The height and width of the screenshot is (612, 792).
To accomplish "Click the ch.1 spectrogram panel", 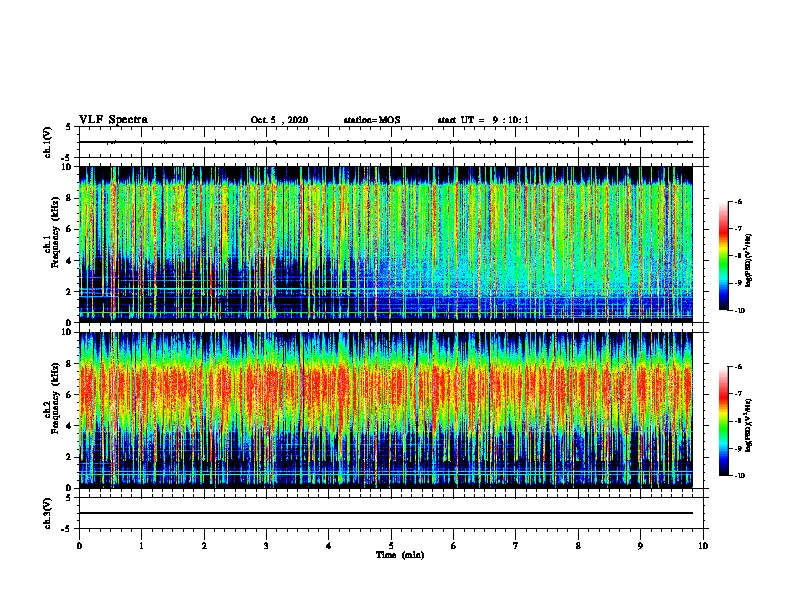I will click(x=386, y=244).
